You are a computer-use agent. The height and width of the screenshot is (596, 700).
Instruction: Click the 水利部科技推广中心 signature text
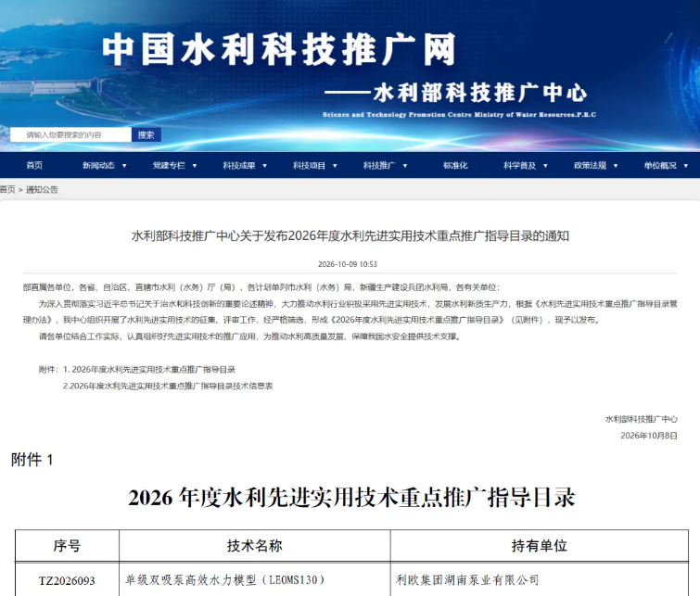641,419
